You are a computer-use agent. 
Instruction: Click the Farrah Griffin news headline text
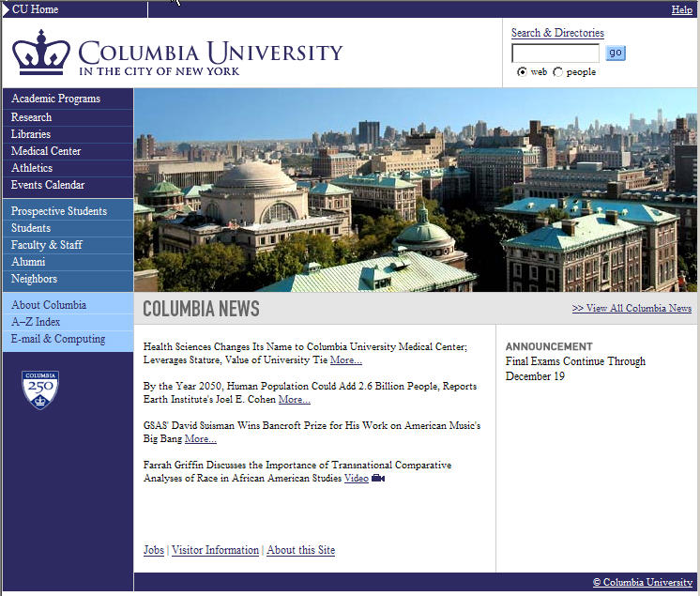pyautogui.click(x=297, y=471)
